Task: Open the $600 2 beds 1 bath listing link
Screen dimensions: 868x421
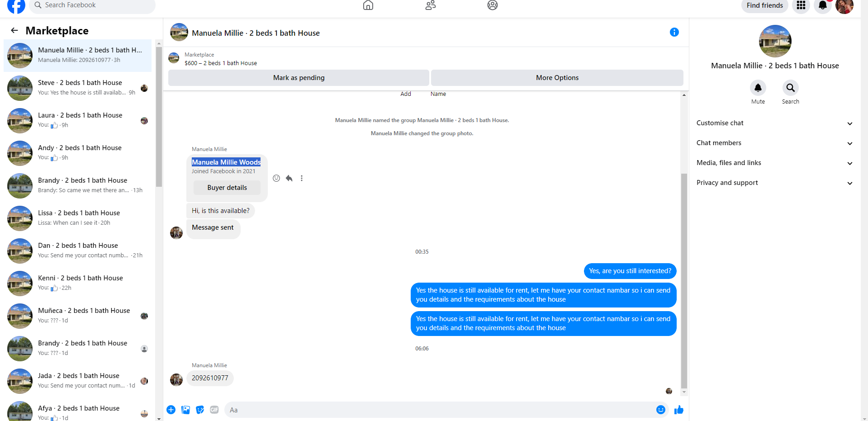Action: [x=221, y=63]
